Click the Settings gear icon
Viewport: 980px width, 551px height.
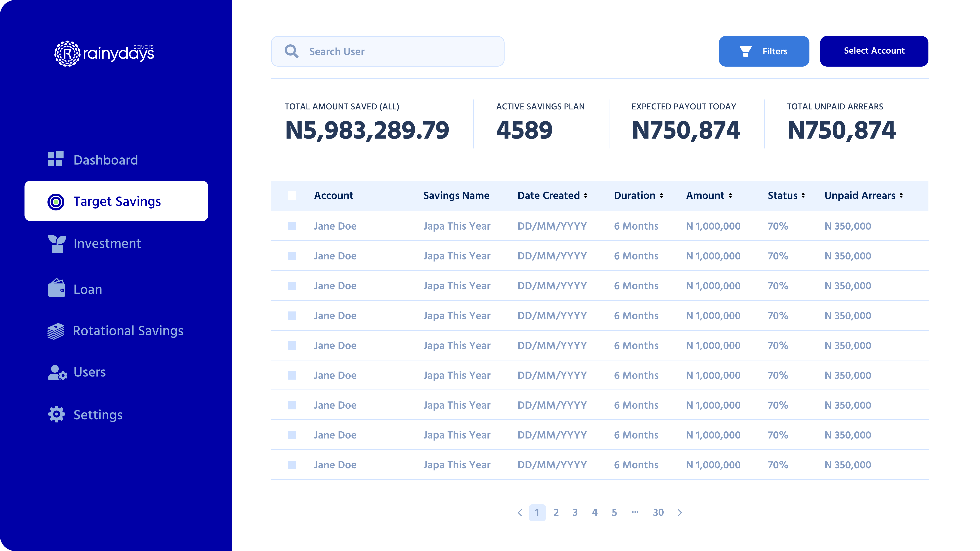[57, 414]
